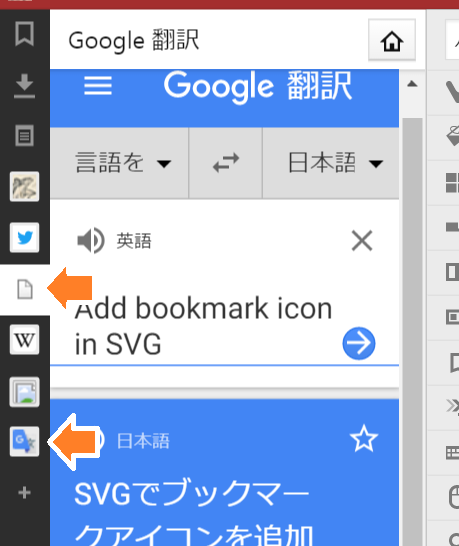Open the Wikipedia web panel
The image size is (459, 546).
pos(24,340)
